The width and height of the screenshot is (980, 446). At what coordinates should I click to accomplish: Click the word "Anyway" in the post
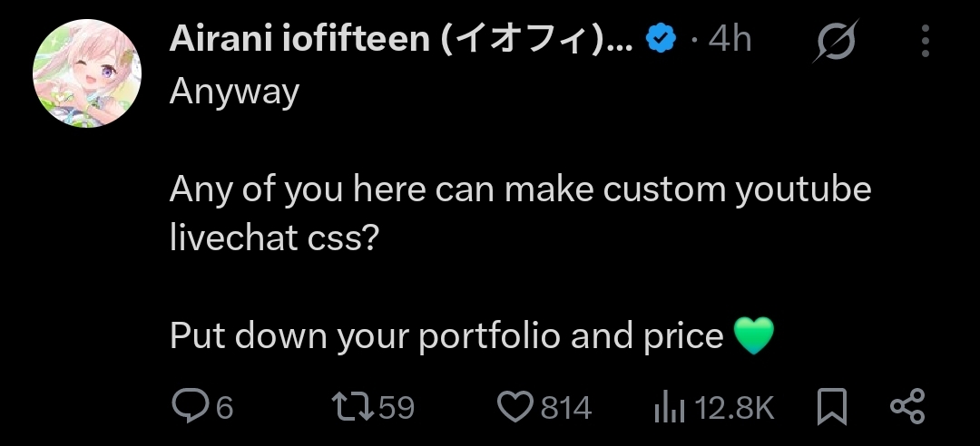click(x=234, y=91)
